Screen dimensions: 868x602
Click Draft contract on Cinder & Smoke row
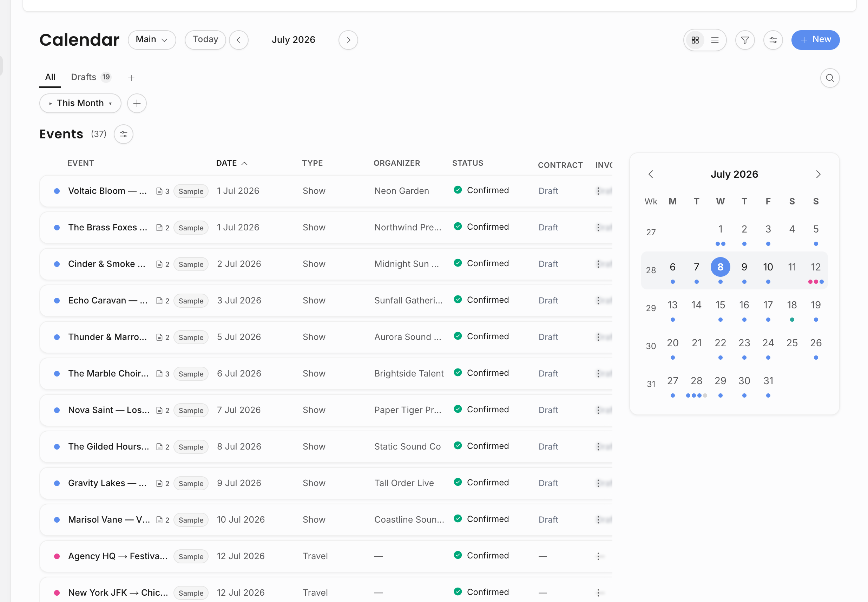(x=548, y=264)
